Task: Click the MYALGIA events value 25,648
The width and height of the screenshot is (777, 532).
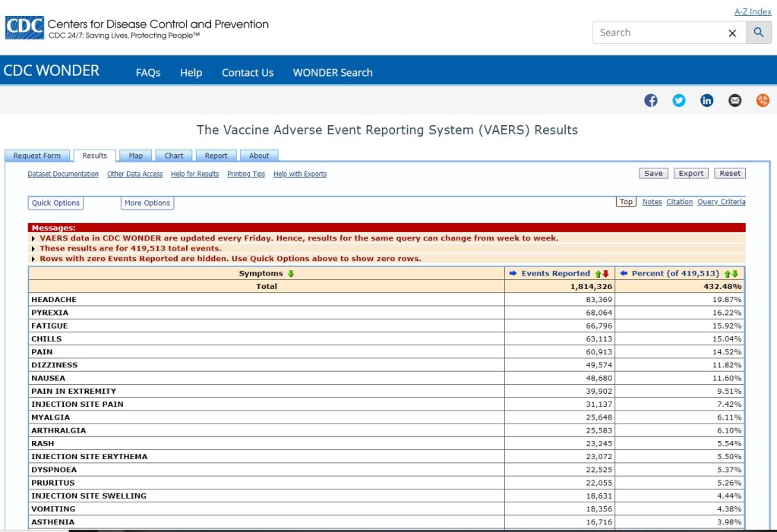Action: [599, 417]
